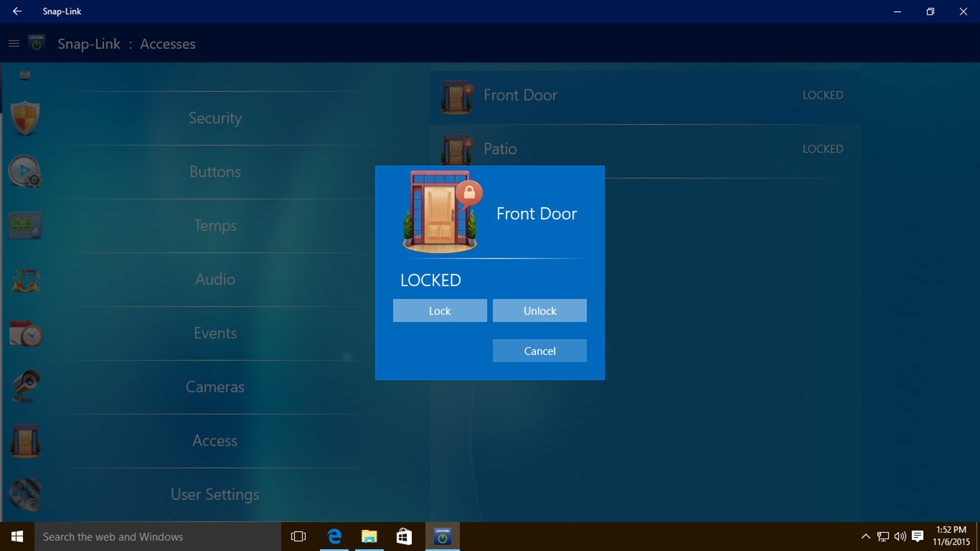
Task: Open the Access door icon in sidebar
Action: tap(25, 440)
